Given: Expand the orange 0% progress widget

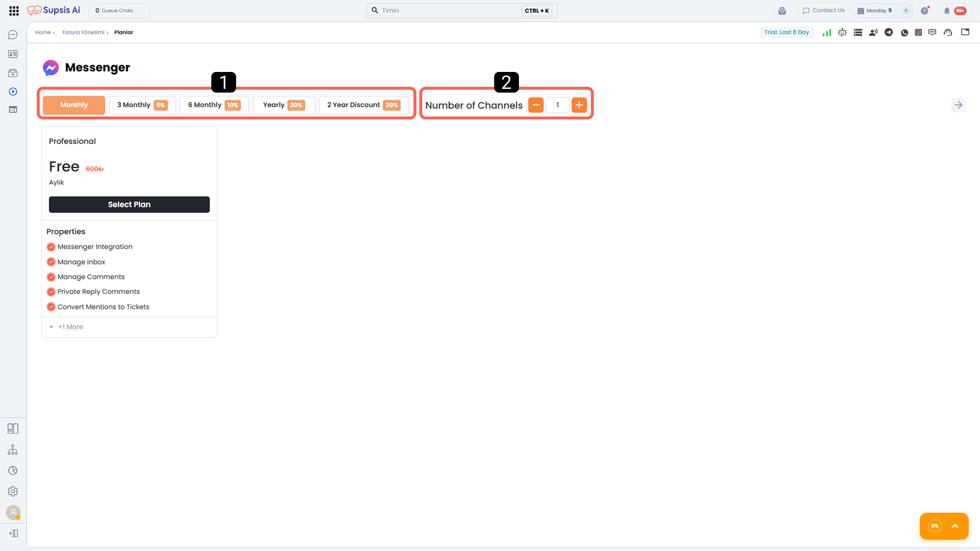Looking at the screenshot, I should [x=955, y=526].
